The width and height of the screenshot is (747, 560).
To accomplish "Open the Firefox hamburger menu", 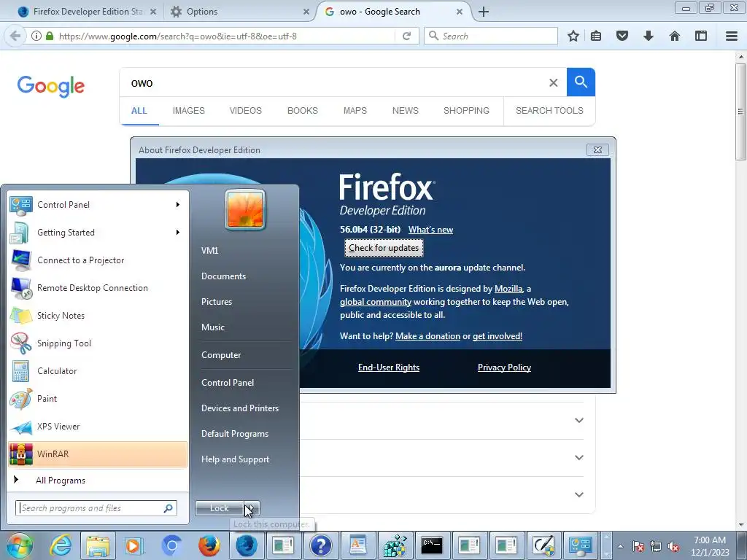I will [732, 36].
